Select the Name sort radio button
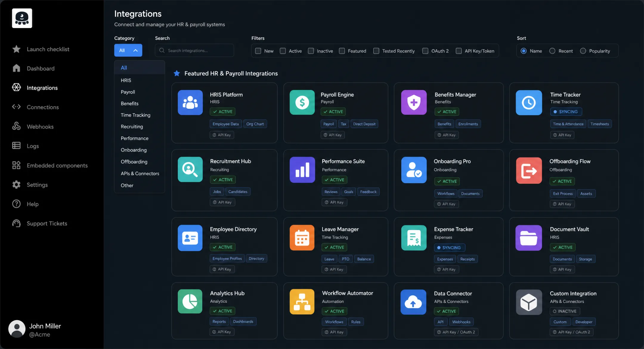This screenshot has width=644, height=349. tap(524, 51)
